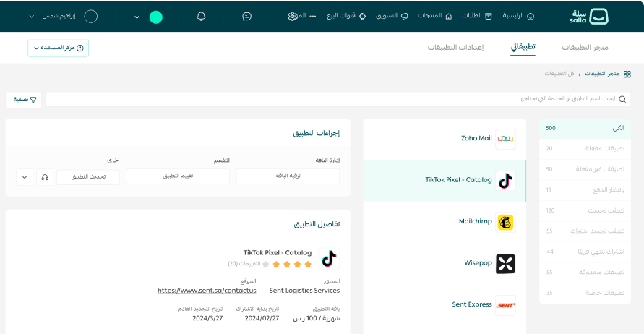Select تتطلب تحديث category
Image resolution: width=644 pixels, height=334 pixels.
tap(585, 210)
